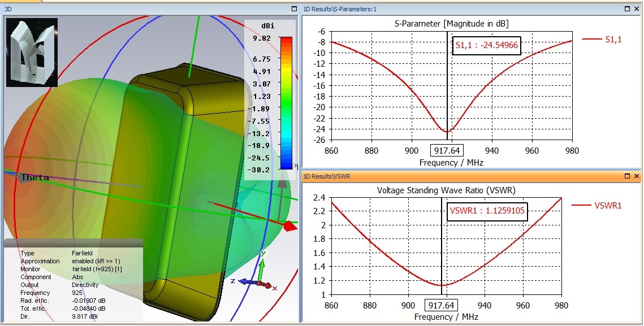This screenshot has width=644, height=326.
Task: Click the Output Directivity entry
Action: click(x=59, y=285)
